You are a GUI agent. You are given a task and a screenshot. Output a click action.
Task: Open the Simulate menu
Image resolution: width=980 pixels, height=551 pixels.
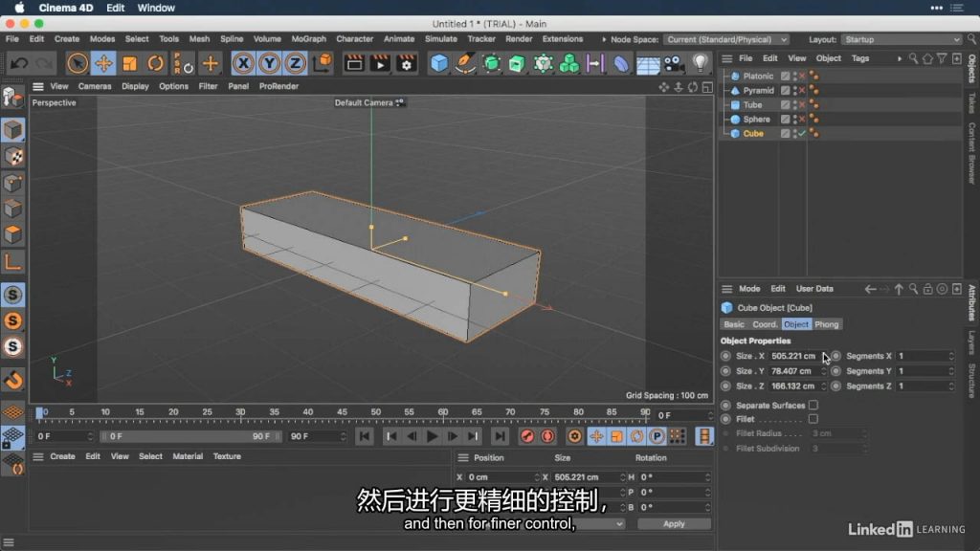[440, 38]
